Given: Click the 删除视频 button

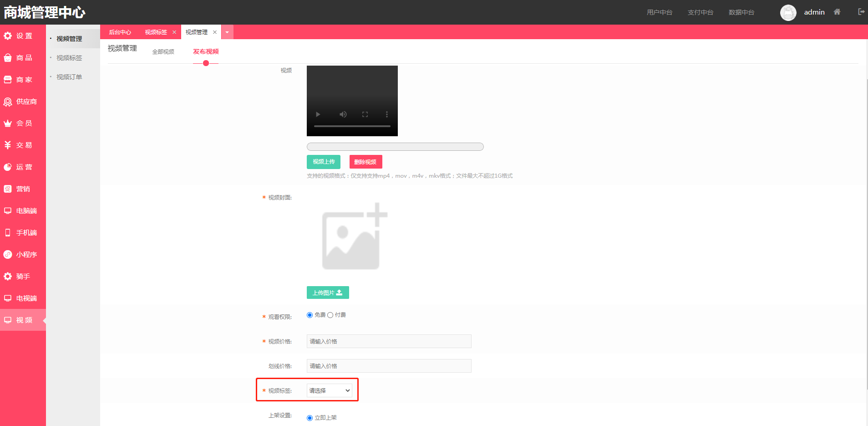Looking at the screenshot, I should pos(365,162).
